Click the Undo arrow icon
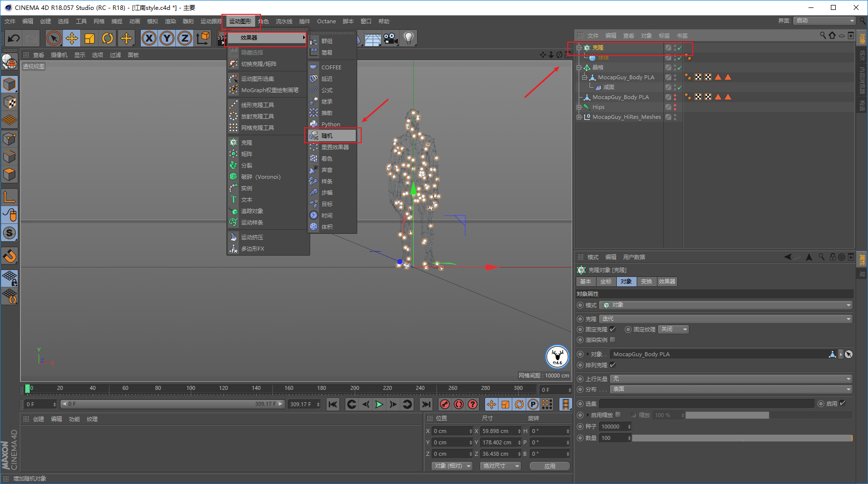The height and width of the screenshot is (484, 868). click(14, 38)
